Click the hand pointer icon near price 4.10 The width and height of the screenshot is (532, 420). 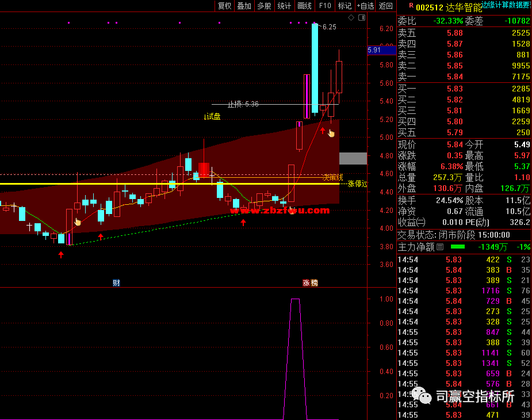[x=78, y=222]
